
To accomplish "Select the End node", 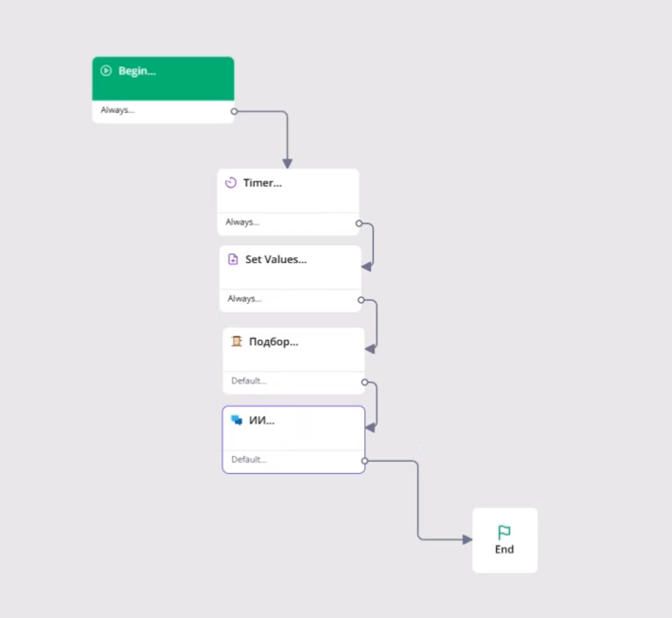I will (x=505, y=540).
